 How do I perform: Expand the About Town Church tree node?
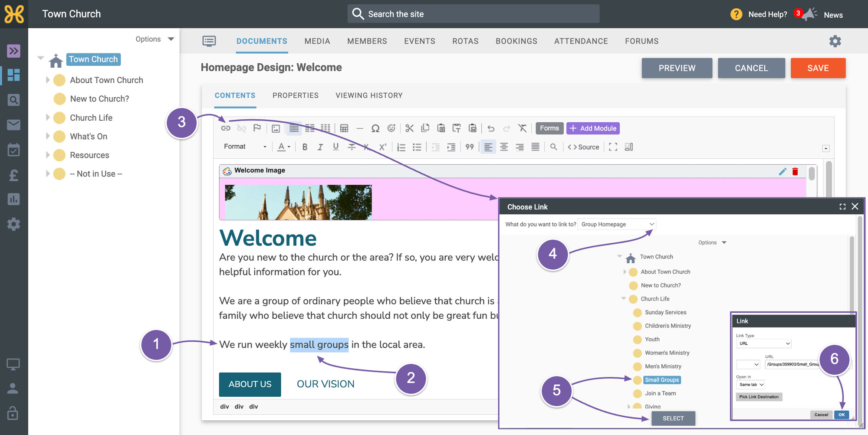[48, 80]
